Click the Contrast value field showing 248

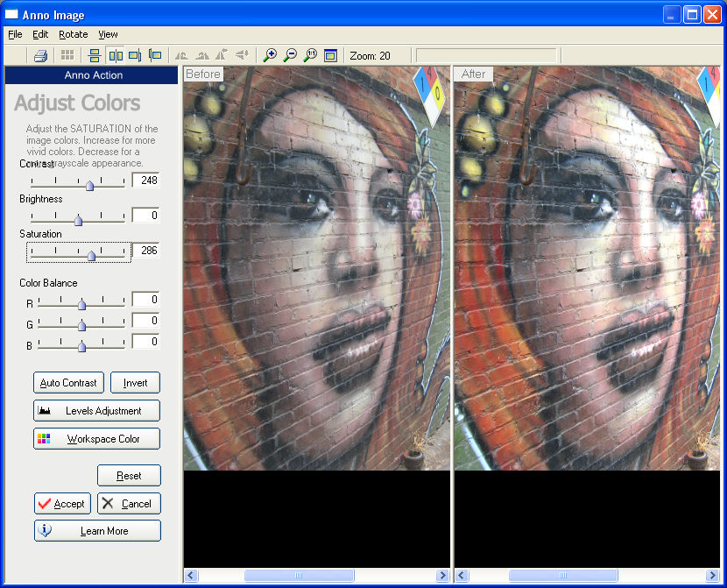click(x=145, y=180)
